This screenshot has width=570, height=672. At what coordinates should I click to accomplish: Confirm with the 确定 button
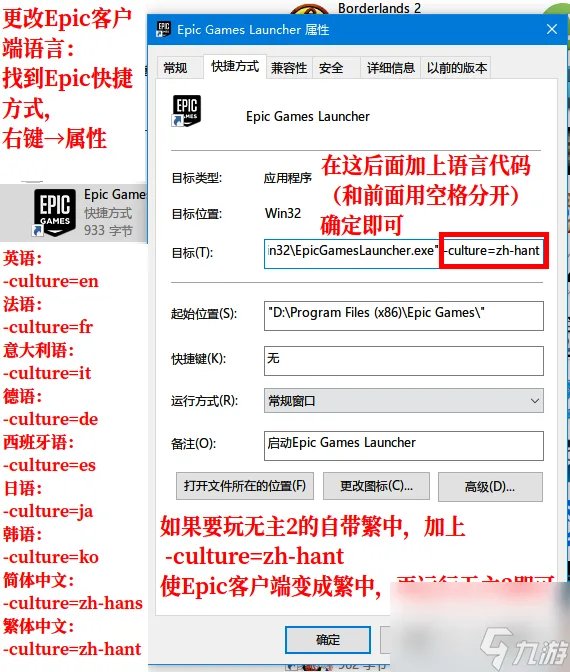click(x=328, y=639)
